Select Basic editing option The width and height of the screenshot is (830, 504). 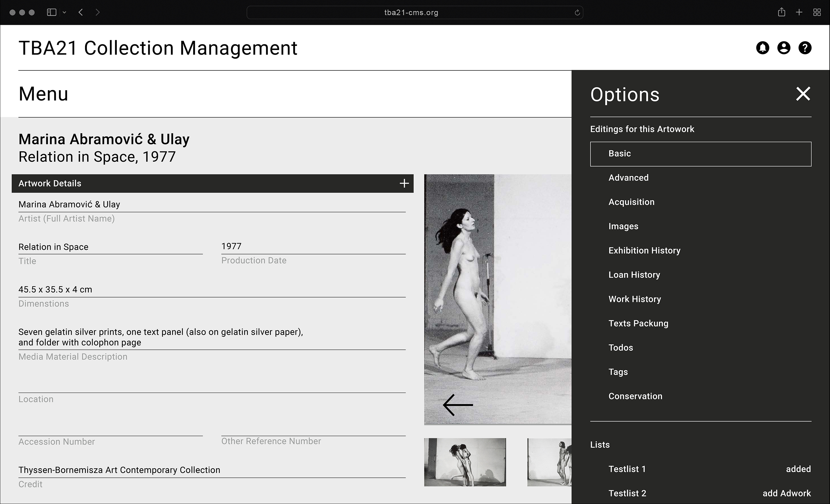(701, 154)
